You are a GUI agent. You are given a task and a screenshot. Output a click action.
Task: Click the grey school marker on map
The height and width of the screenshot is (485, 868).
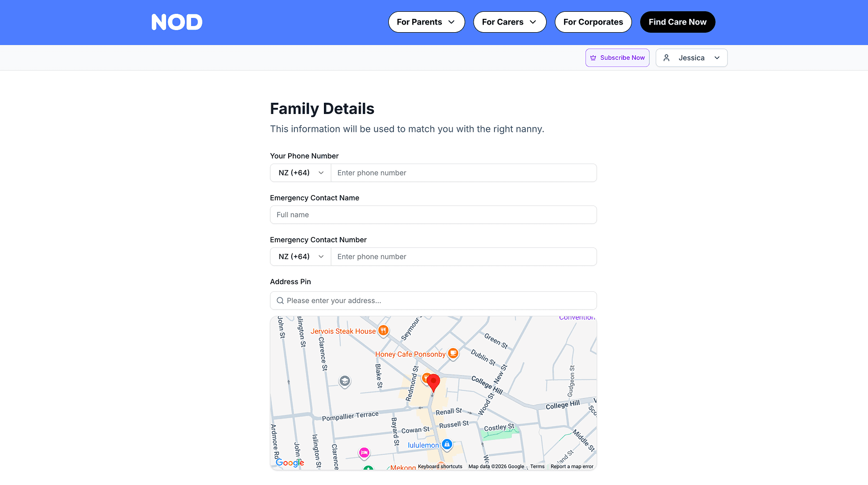(345, 381)
